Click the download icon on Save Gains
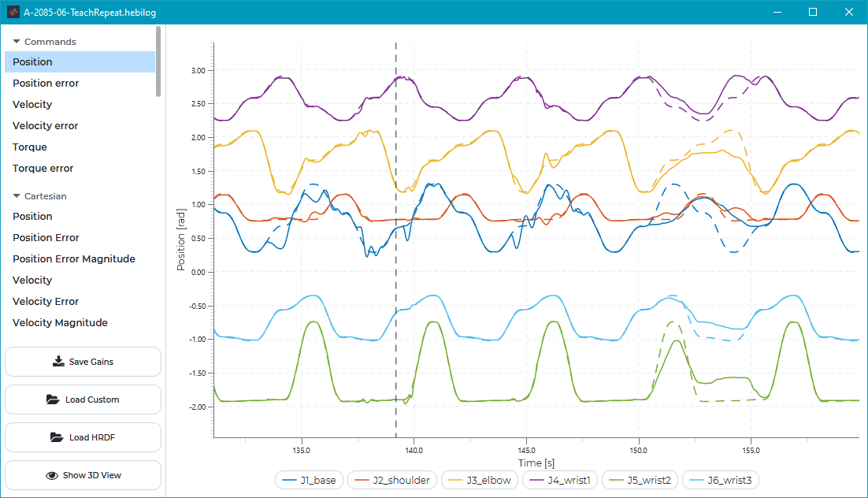 (58, 362)
